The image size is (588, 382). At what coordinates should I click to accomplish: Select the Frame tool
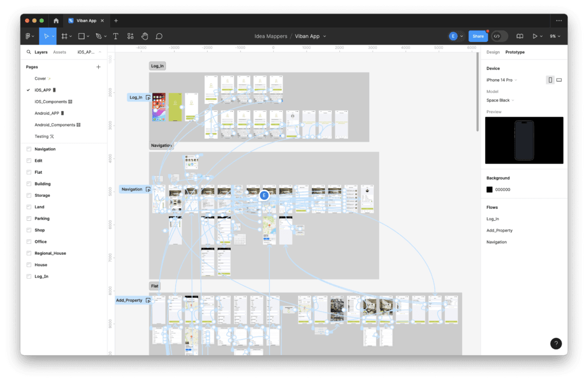point(64,36)
